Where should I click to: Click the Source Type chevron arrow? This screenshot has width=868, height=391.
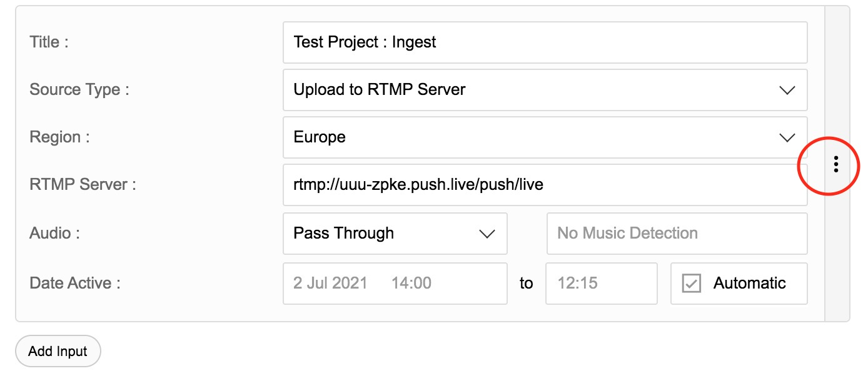click(x=787, y=90)
